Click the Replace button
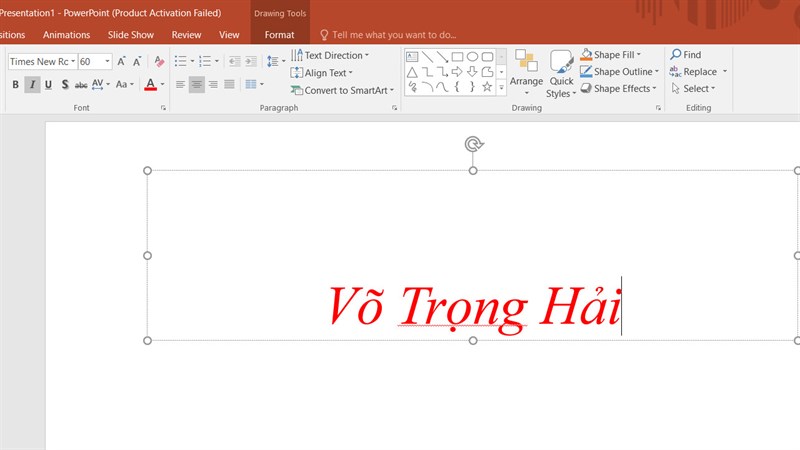Screen dimensions: 800x450 click(693, 72)
